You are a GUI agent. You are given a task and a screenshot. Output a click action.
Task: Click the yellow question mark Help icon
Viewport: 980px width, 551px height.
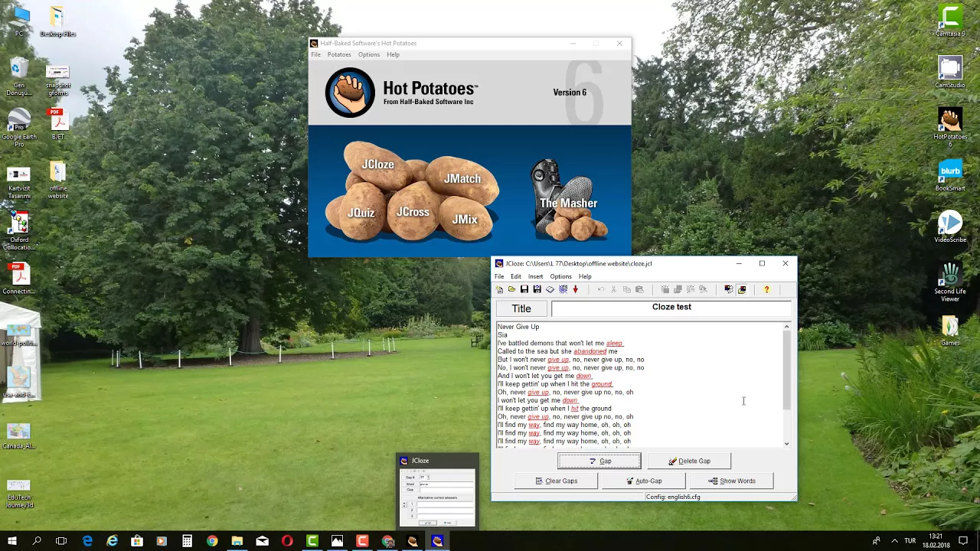pyautogui.click(x=766, y=289)
